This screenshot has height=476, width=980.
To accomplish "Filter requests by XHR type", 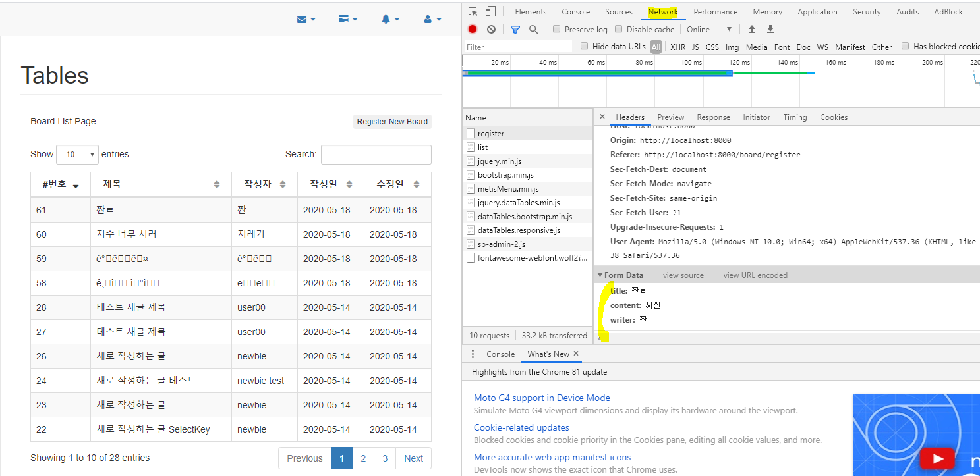I will [x=677, y=47].
